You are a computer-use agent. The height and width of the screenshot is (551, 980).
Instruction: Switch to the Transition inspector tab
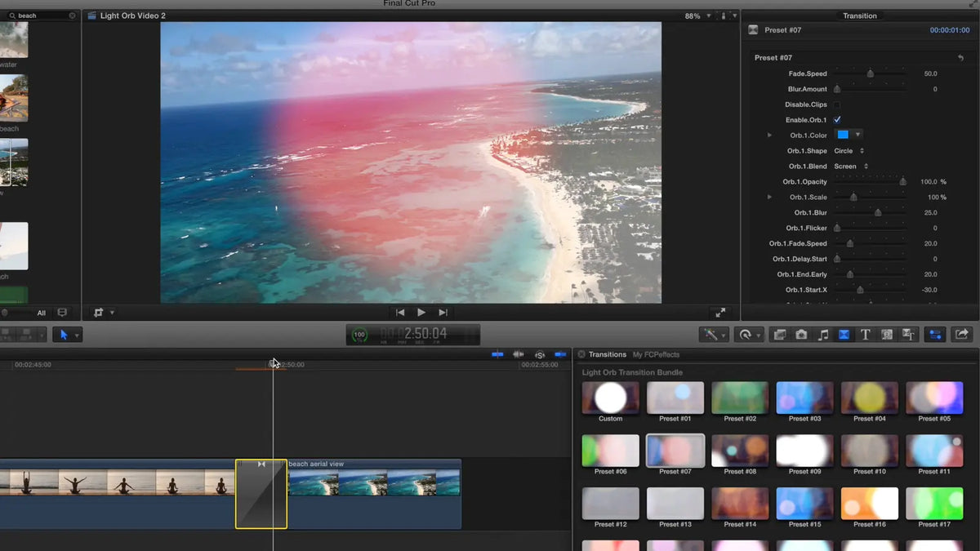860,16
